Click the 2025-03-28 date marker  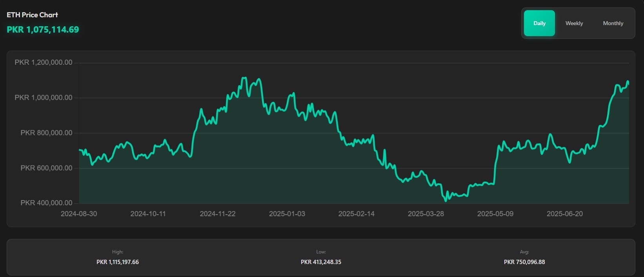[x=426, y=214]
